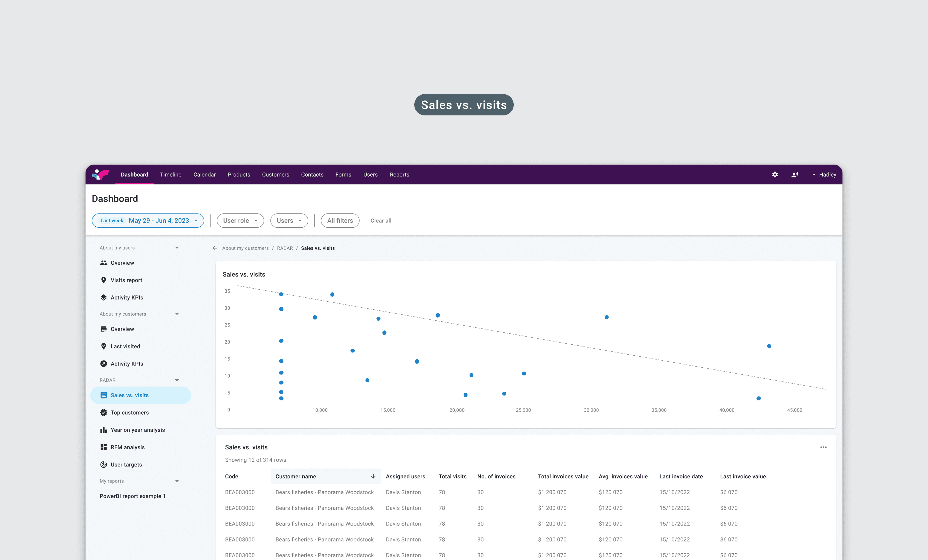Open the Contacts tab
The width and height of the screenshot is (928, 560).
[312, 175]
